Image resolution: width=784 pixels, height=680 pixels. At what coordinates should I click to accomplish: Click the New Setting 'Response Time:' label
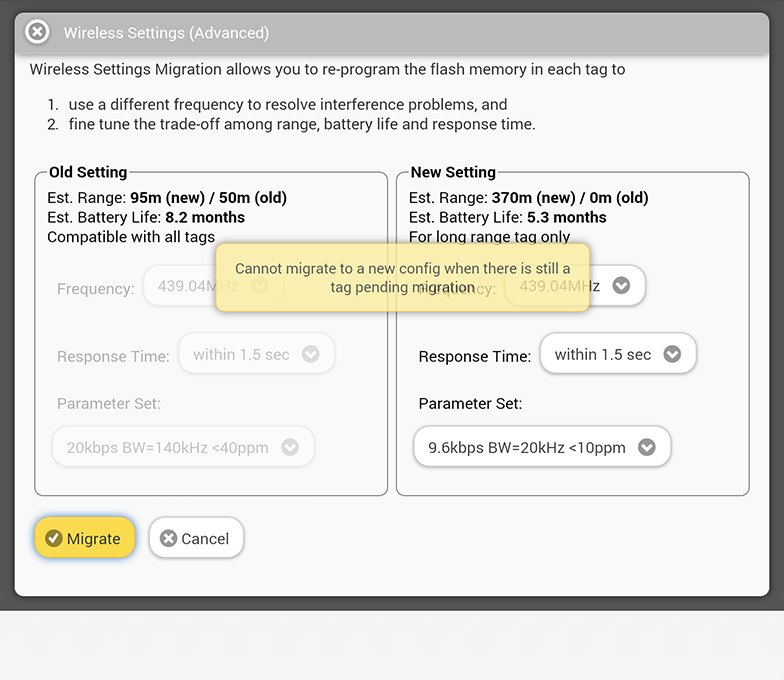pos(474,356)
